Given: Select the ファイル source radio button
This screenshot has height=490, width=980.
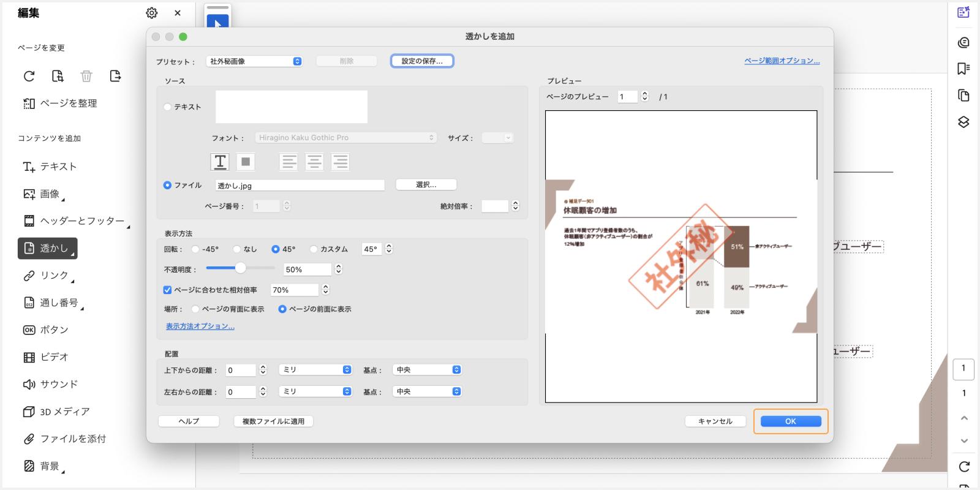Looking at the screenshot, I should pos(167,185).
